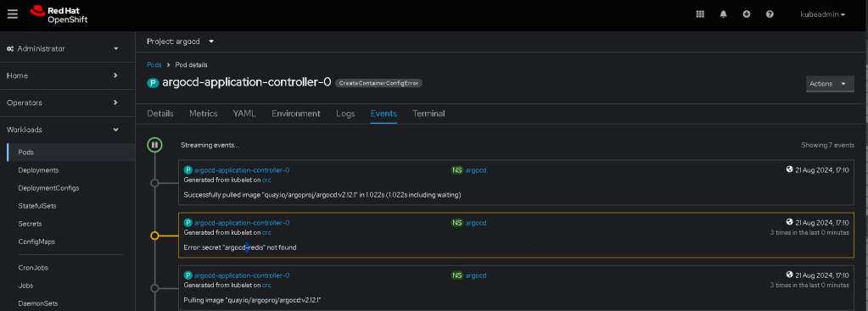868x311 pixels.
Task: Open the Red Hat OpenShift logo home
Action: (59, 14)
